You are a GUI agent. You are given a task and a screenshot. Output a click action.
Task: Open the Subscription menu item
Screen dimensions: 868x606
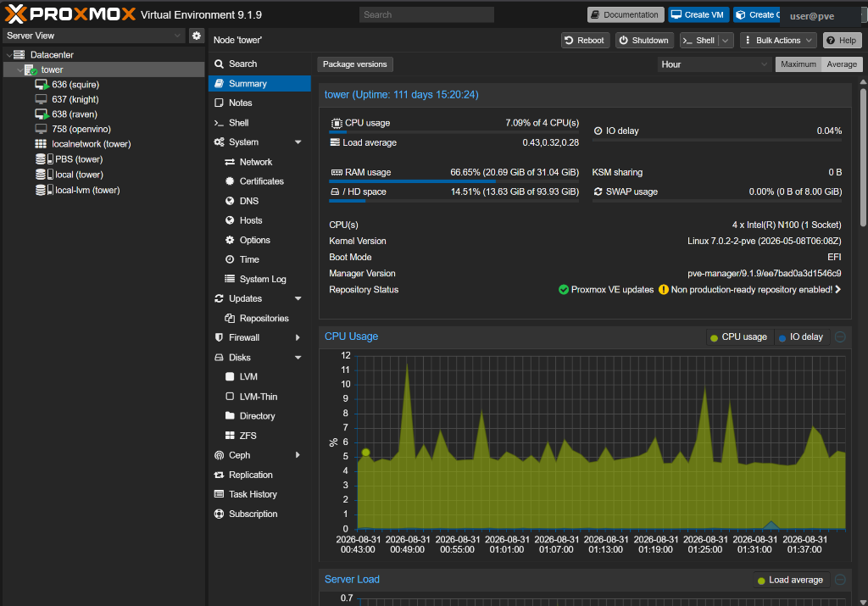259,514
